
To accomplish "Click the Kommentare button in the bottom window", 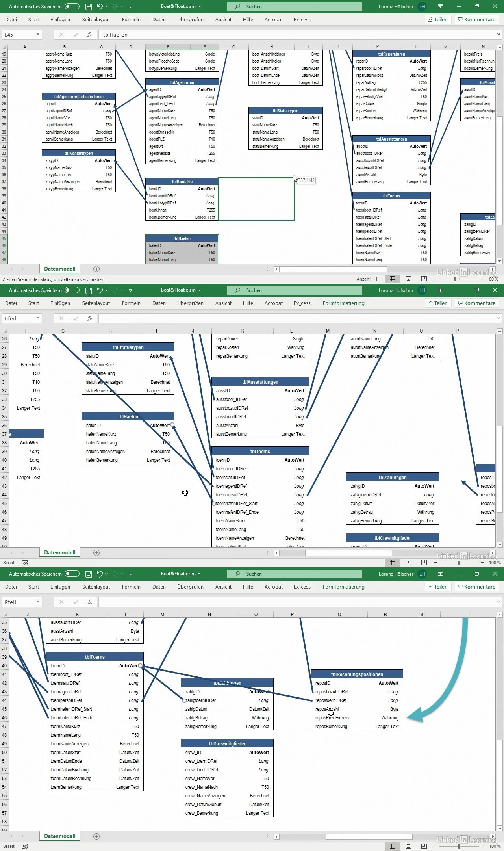I will [x=476, y=587].
